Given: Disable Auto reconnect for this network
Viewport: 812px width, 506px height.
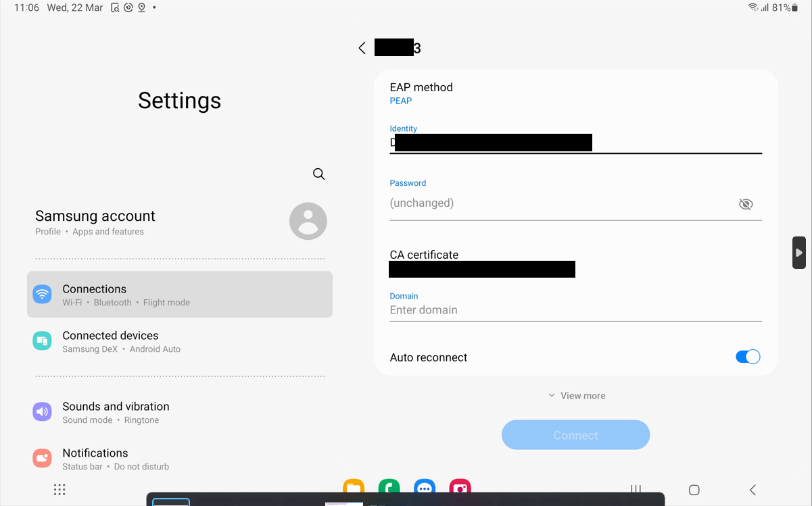Looking at the screenshot, I should (748, 357).
